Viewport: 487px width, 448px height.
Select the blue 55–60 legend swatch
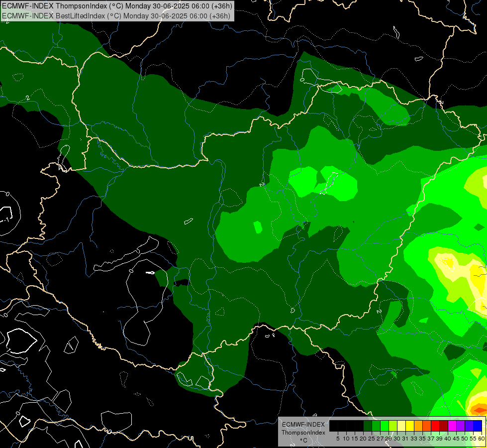pos(478,426)
